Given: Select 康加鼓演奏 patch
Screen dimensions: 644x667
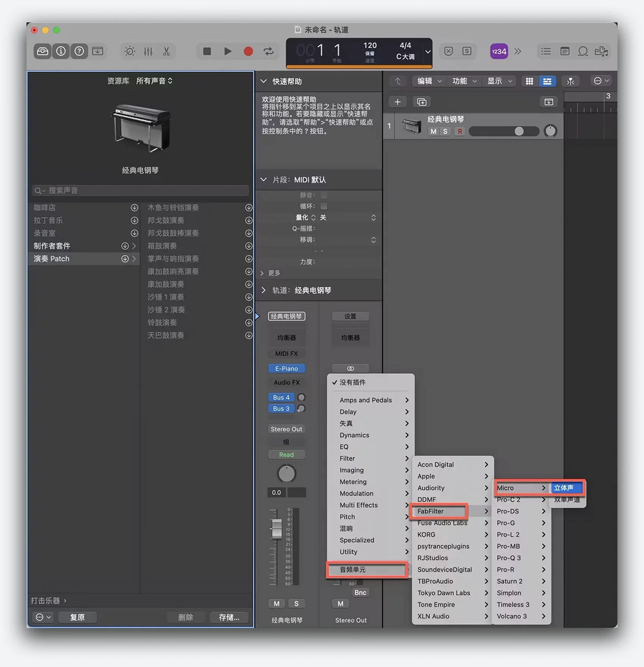Looking at the screenshot, I should click(x=166, y=284).
